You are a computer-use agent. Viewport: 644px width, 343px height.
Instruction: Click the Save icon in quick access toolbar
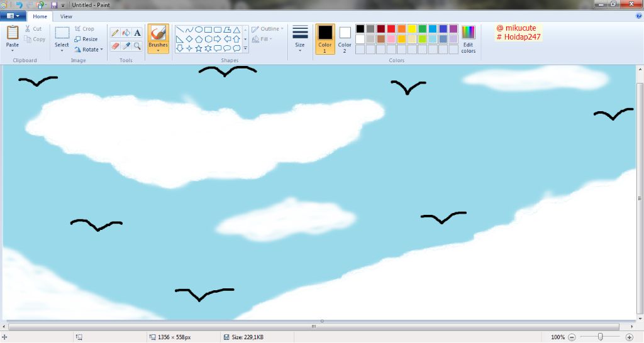click(54, 5)
